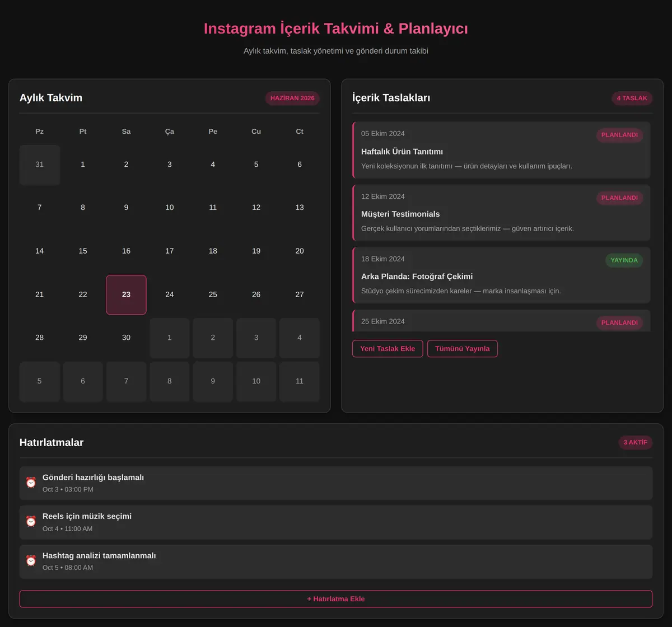
Task: Open the Haftalık Ürün Tanıtımı draft
Action: [x=501, y=150]
